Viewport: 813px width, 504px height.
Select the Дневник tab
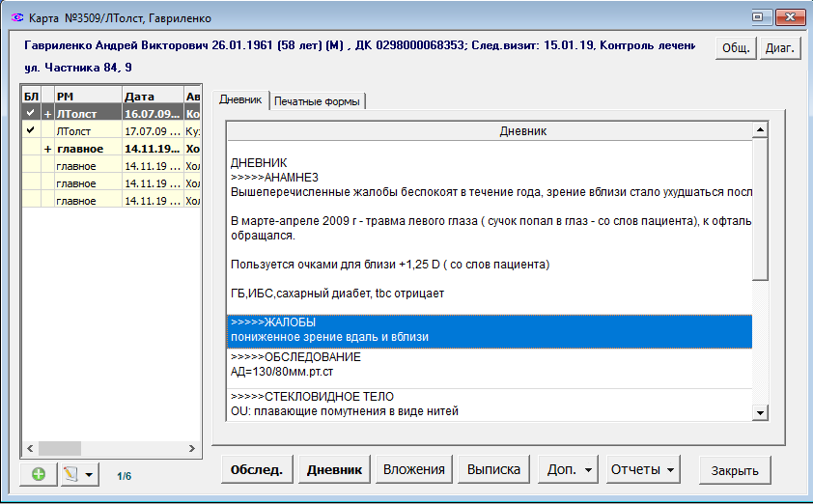pos(239,99)
